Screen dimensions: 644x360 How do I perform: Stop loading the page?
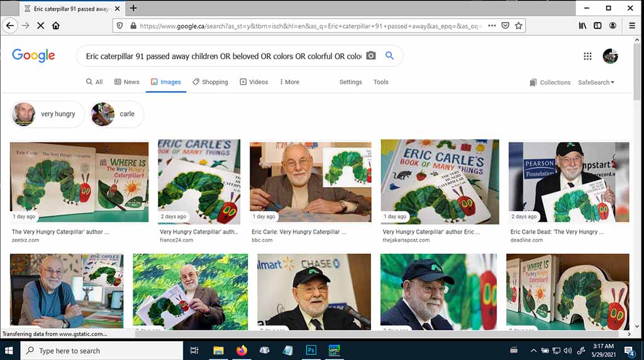41,26
